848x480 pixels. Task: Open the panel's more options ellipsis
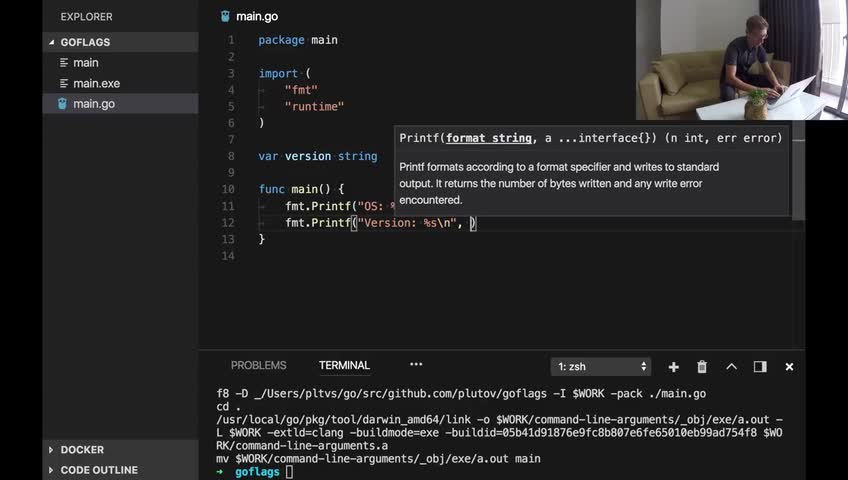pos(416,364)
